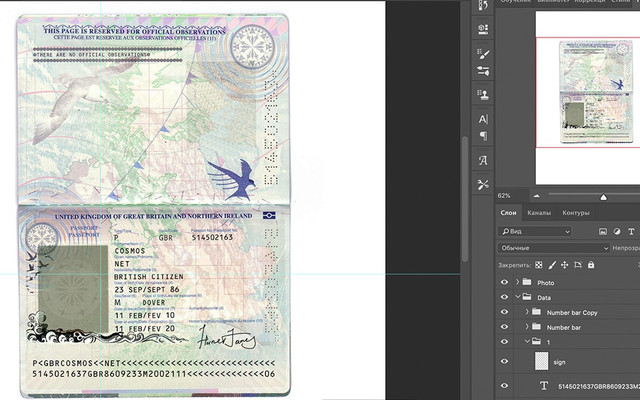Switch to the Слои tab
Viewport: 640px width, 400px height.
tap(508, 213)
